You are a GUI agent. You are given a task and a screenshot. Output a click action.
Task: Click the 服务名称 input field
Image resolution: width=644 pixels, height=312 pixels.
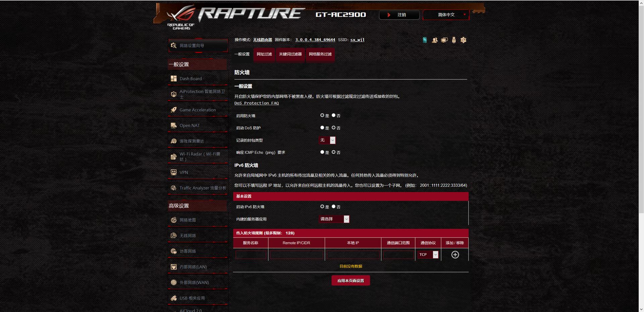[x=251, y=255]
